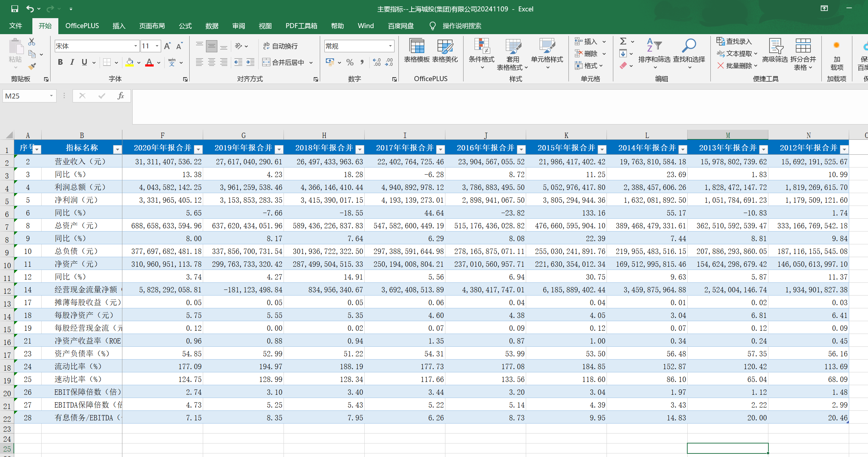Click the 合并后居中 button
This screenshot has width=868, height=457.
click(284, 62)
